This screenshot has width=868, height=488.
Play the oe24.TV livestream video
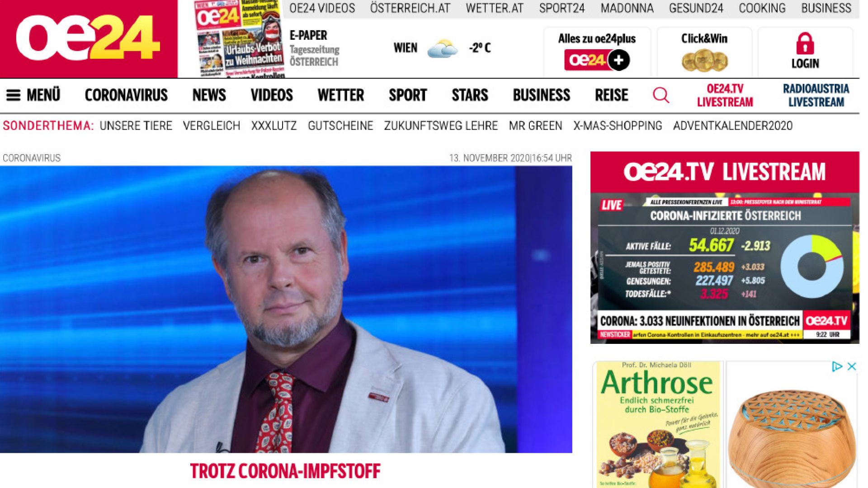pos(725,268)
